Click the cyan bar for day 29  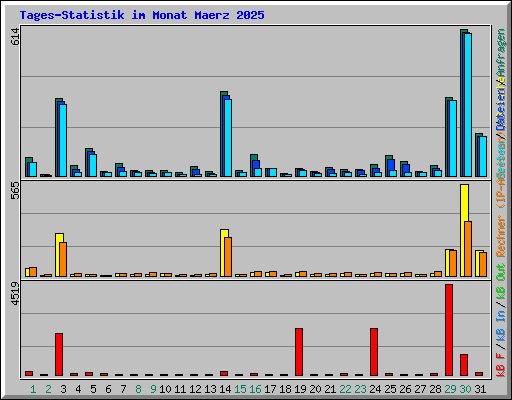pyautogui.click(x=453, y=138)
